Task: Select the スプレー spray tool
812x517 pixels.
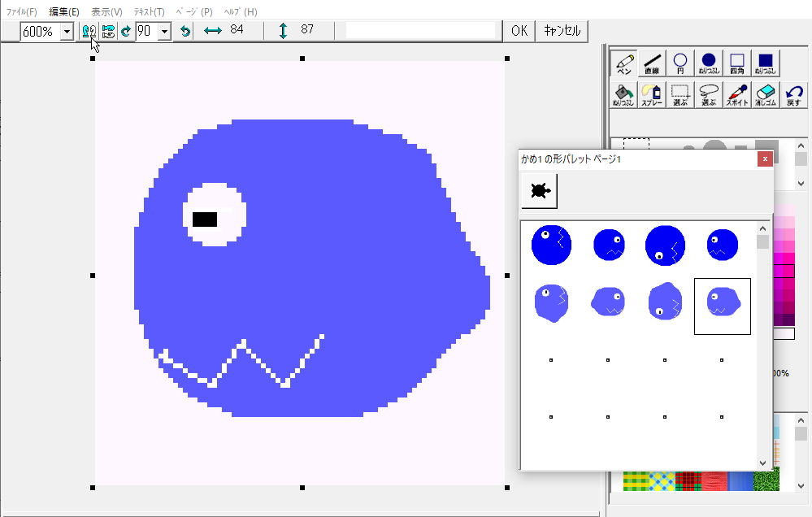Action: tap(652, 95)
